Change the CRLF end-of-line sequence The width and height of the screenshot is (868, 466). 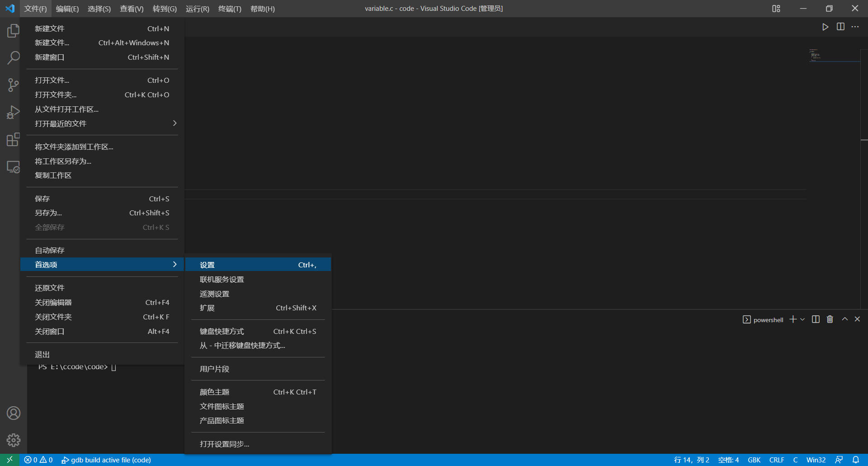[777, 460]
